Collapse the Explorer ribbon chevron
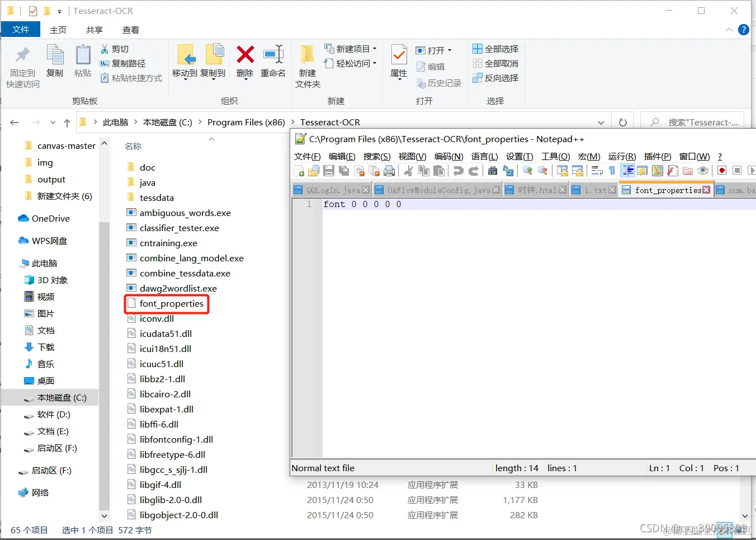Screen dimensions: 756x540 [729, 30]
